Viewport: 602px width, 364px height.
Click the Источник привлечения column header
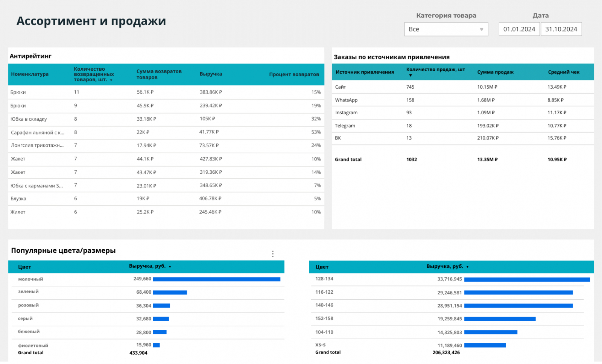365,72
